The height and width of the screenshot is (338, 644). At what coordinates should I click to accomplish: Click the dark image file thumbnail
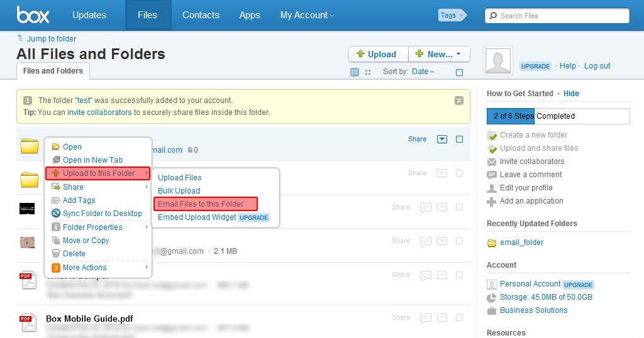click(x=27, y=209)
